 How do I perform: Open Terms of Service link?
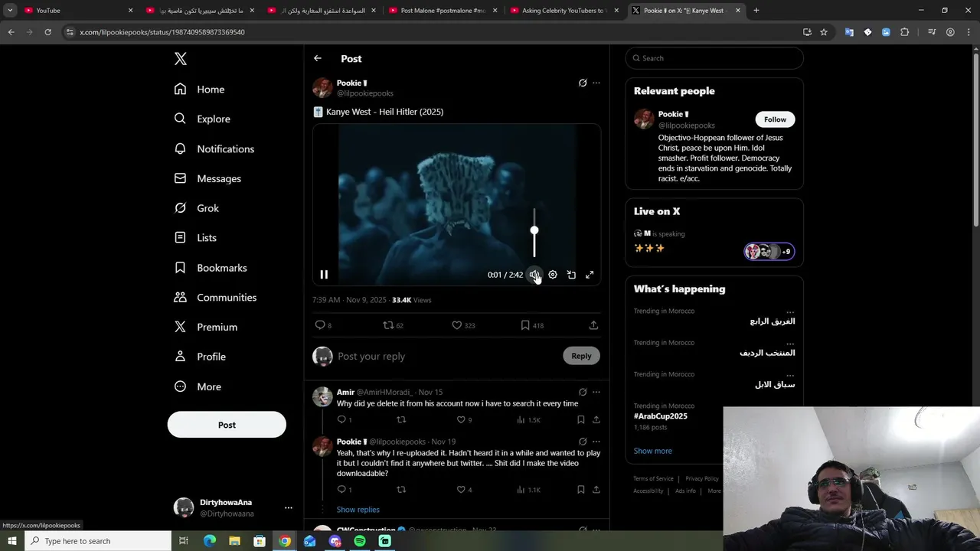pos(653,479)
